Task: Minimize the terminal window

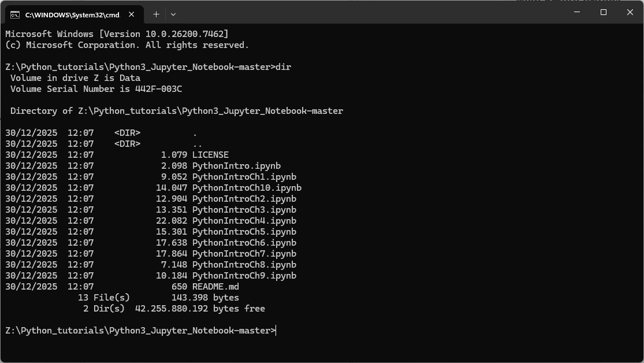Action: tap(577, 12)
